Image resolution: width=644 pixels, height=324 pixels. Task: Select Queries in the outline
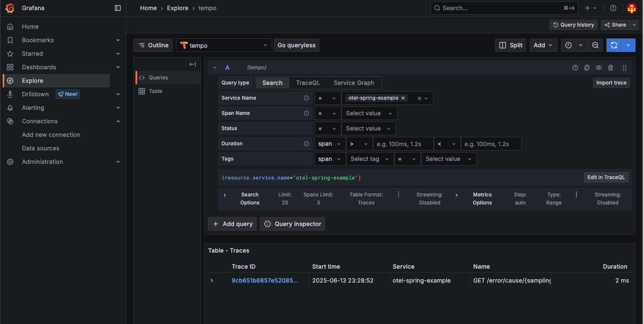pyautogui.click(x=168, y=78)
